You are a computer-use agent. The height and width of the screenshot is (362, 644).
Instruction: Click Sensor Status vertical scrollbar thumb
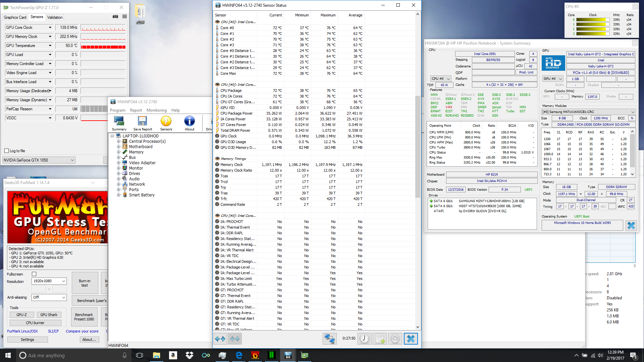point(418,147)
